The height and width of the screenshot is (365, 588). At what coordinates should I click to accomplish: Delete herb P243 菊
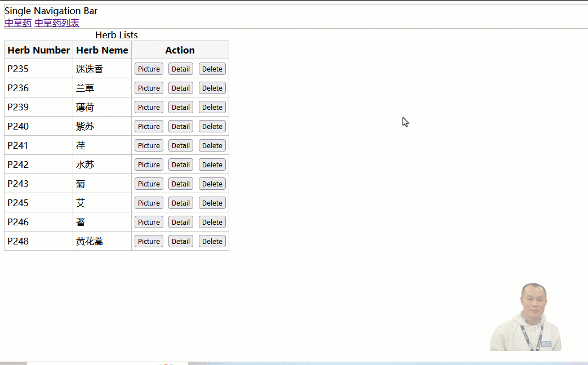pos(212,184)
